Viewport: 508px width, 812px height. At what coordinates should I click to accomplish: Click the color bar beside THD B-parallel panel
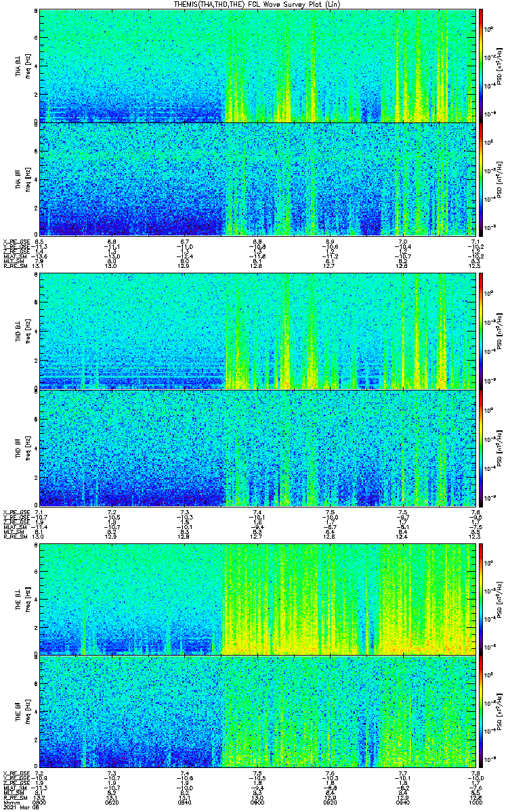pyautogui.click(x=481, y=448)
